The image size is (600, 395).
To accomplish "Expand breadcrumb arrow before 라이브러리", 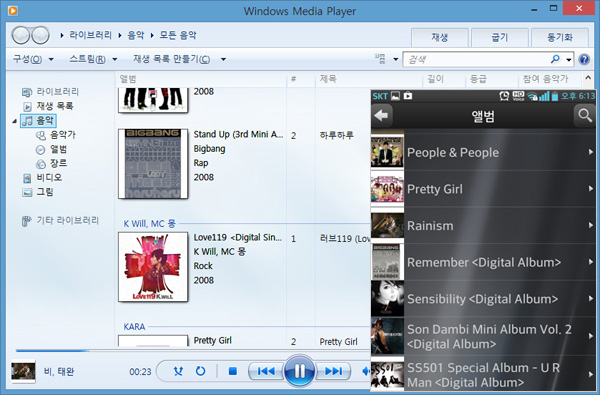I will (62, 36).
